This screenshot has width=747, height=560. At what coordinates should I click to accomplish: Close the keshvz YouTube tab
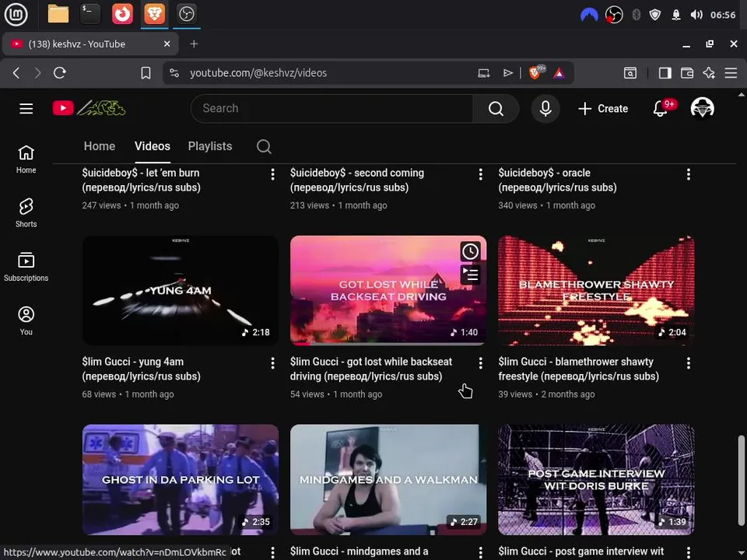(x=167, y=44)
